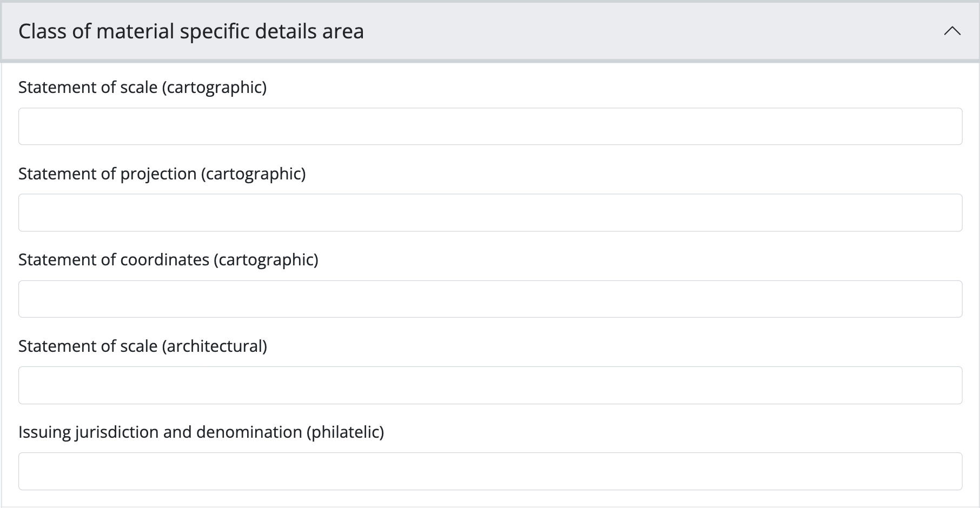The height and width of the screenshot is (508, 980).
Task: Click the 'Statement of projection (cartographic)' label
Action: tap(162, 174)
